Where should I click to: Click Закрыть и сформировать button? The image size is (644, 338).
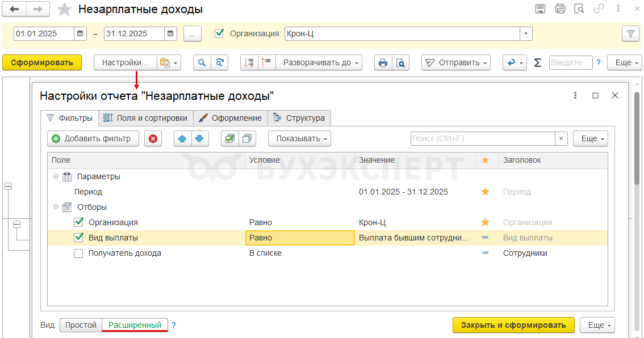(x=513, y=325)
